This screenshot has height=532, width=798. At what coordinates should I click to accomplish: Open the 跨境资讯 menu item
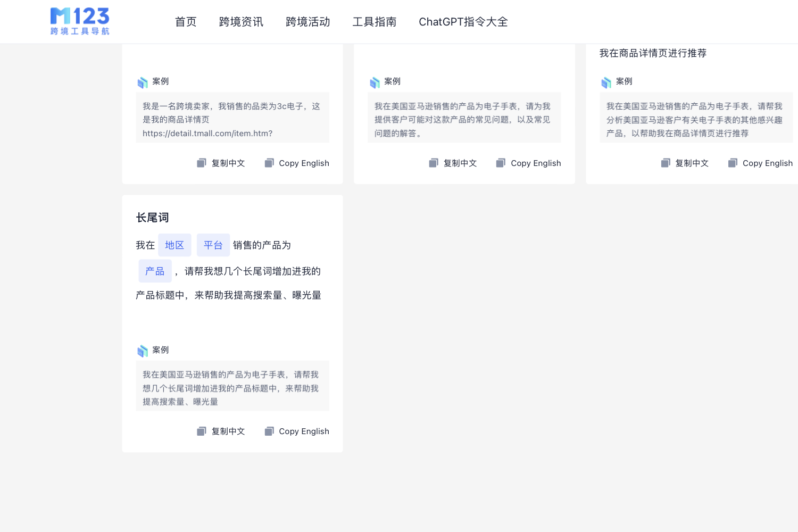(241, 22)
